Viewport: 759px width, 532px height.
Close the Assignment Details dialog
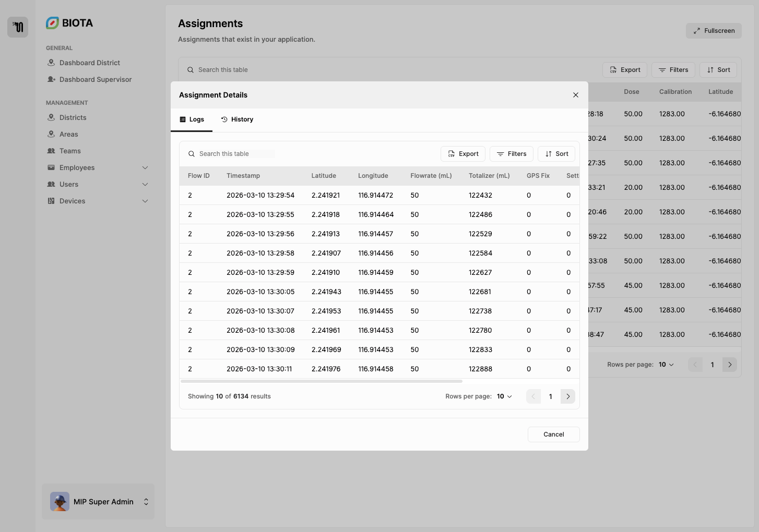pos(575,95)
